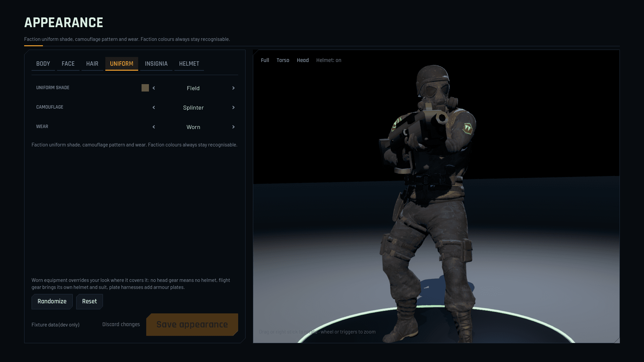
Task: Set preview to Full view
Action: click(265, 60)
